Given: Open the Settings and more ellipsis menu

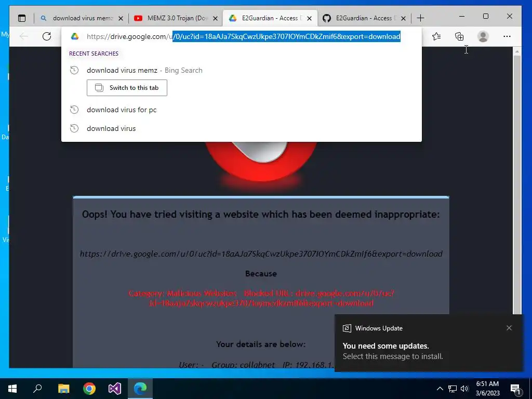Looking at the screenshot, I should tap(507, 36).
